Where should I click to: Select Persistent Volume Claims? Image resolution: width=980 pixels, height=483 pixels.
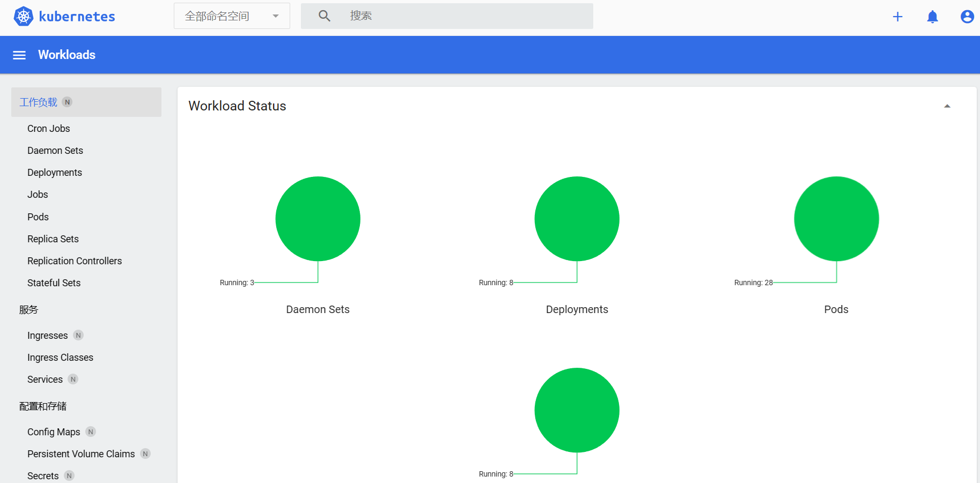click(x=81, y=454)
